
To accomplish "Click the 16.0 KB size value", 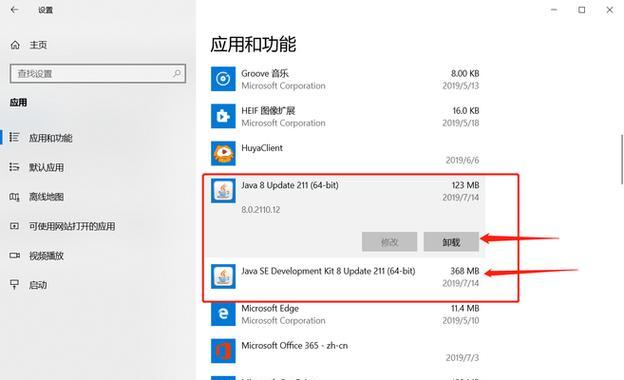I will click(x=466, y=111).
